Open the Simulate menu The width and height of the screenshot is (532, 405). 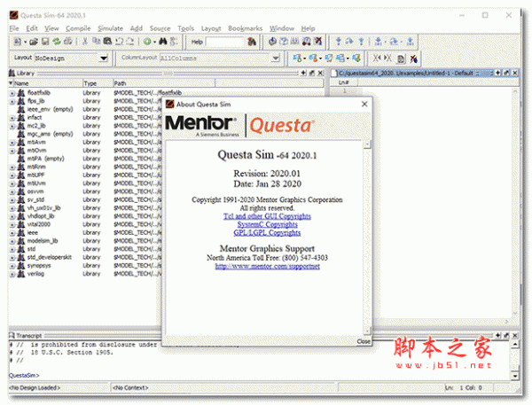click(x=110, y=28)
